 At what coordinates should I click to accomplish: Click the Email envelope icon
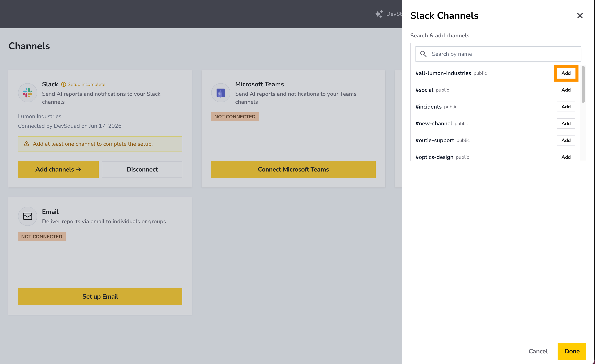[28, 216]
